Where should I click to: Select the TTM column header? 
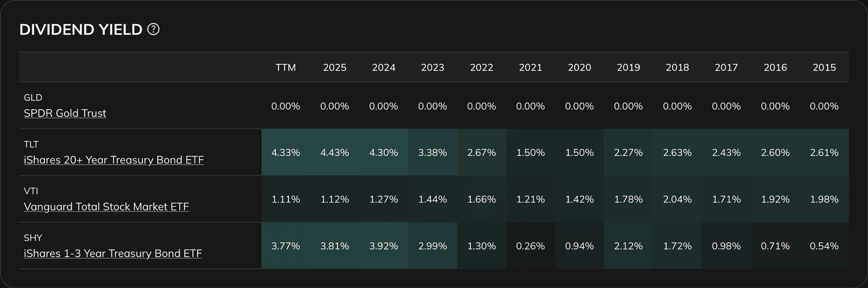(x=286, y=67)
